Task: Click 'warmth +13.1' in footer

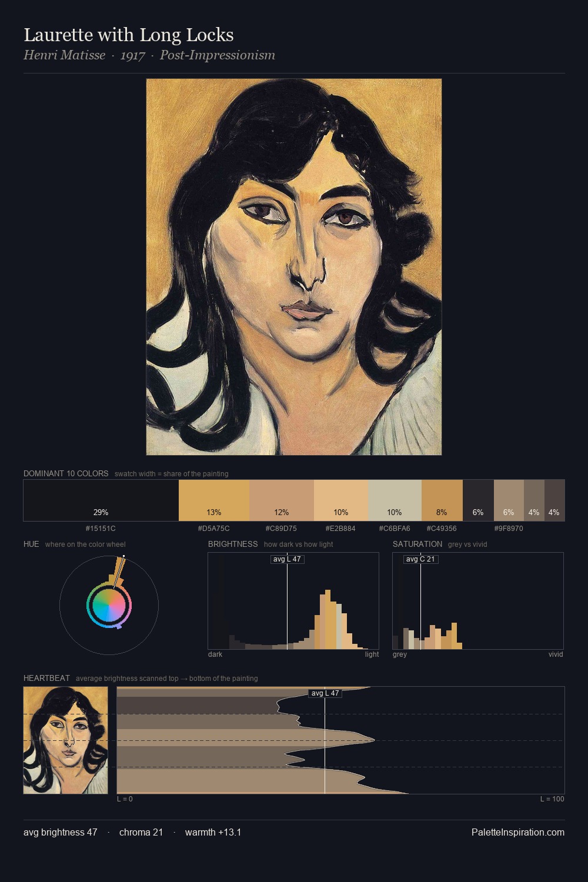Action: pos(213,832)
